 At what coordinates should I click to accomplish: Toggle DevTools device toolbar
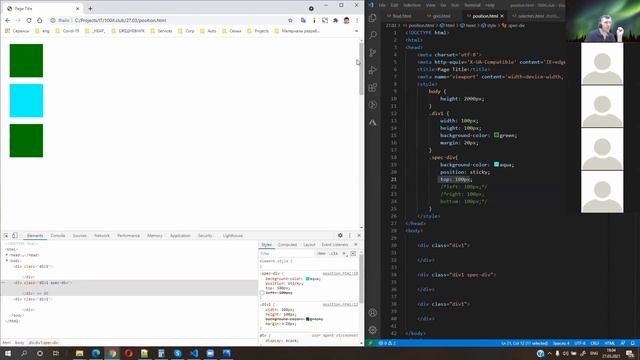pos(15,236)
